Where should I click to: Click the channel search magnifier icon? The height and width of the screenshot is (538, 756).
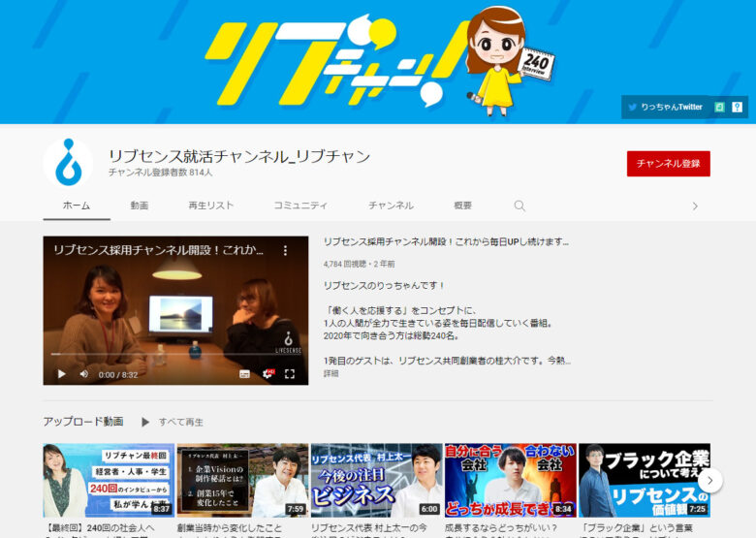(x=520, y=206)
